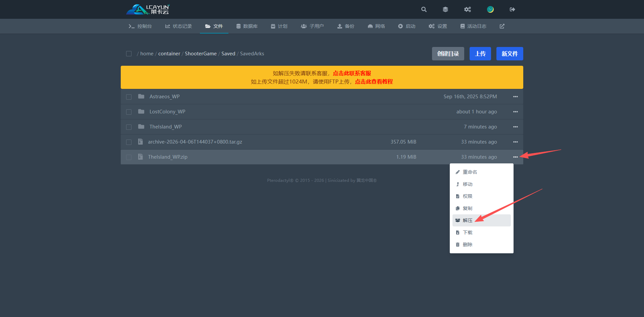Click the user avatar icon
The height and width of the screenshot is (317, 644).
[490, 9]
